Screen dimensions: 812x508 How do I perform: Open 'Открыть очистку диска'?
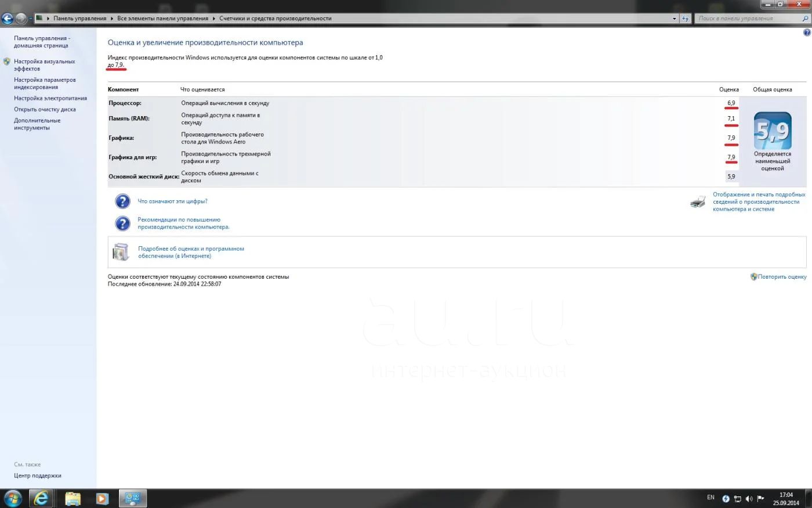pos(45,109)
